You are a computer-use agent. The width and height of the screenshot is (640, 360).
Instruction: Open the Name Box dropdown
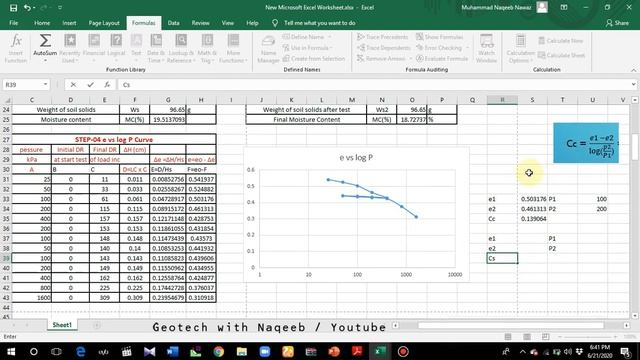(x=45, y=84)
